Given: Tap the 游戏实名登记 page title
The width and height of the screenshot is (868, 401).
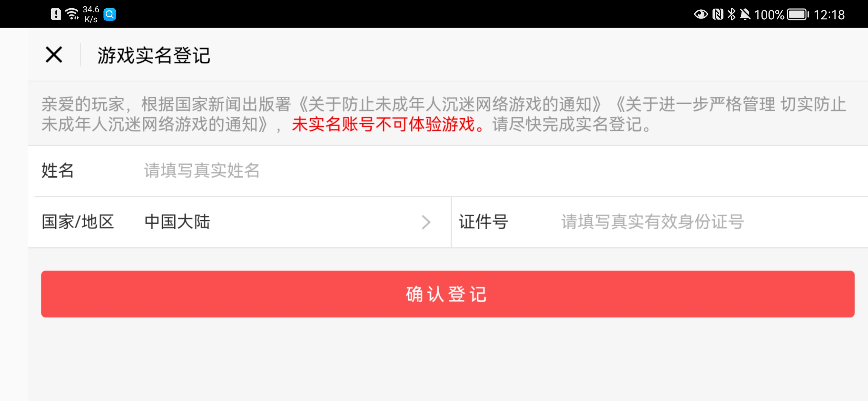Looking at the screenshot, I should (154, 55).
